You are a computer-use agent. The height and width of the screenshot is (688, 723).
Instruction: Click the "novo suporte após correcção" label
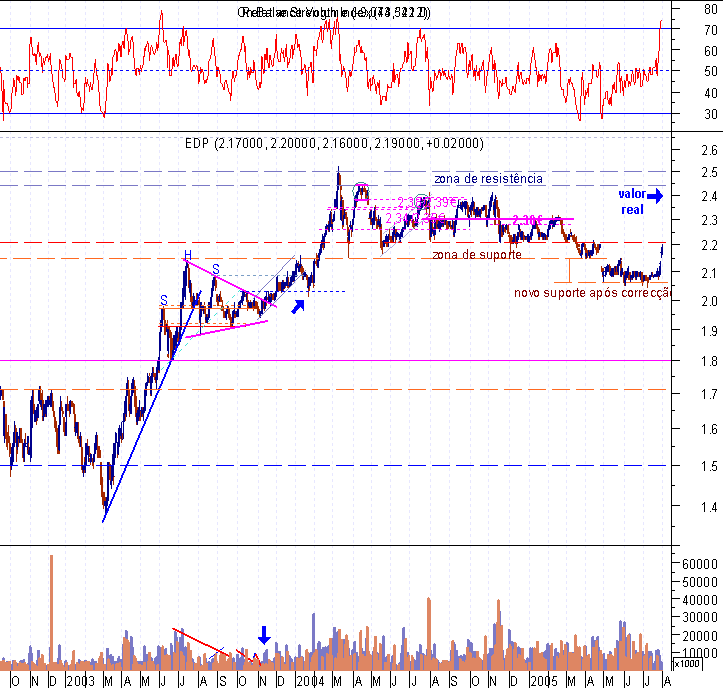[x=592, y=293]
